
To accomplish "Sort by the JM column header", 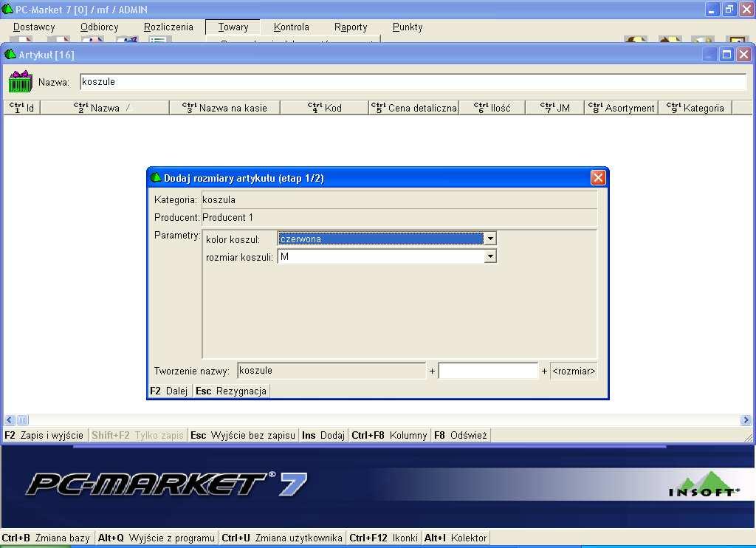I will [x=555, y=108].
